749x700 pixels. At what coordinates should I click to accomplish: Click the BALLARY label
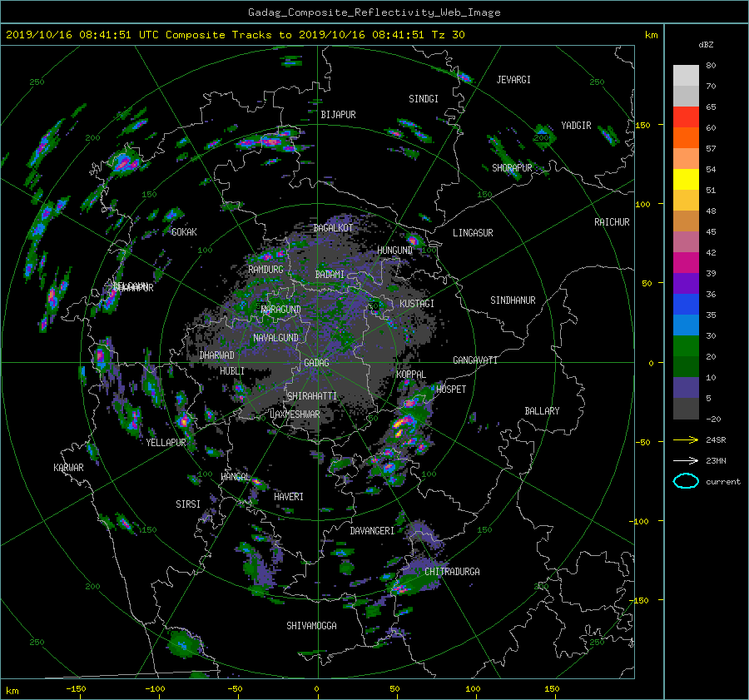[x=542, y=411]
